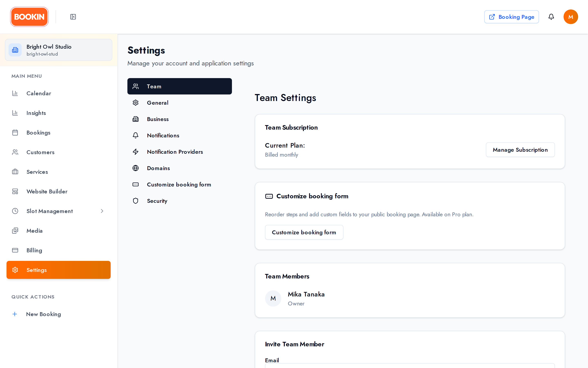Click the 'Billed monthly' text
The height and width of the screenshot is (368, 588).
[281, 155]
